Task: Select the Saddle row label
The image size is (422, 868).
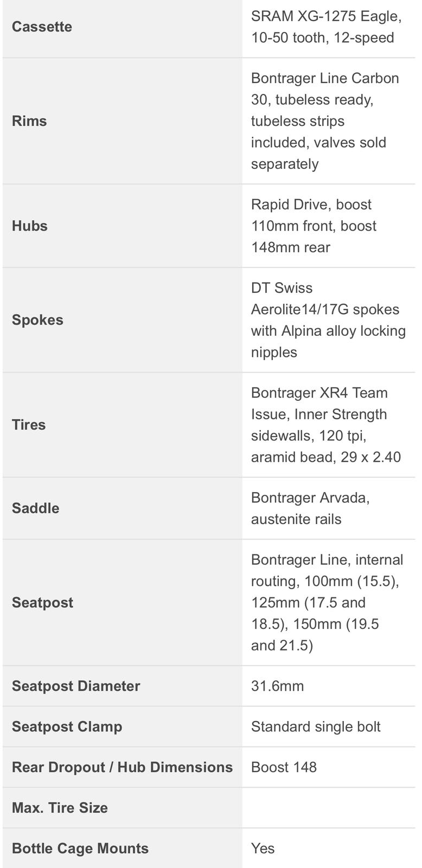Action: [36, 508]
